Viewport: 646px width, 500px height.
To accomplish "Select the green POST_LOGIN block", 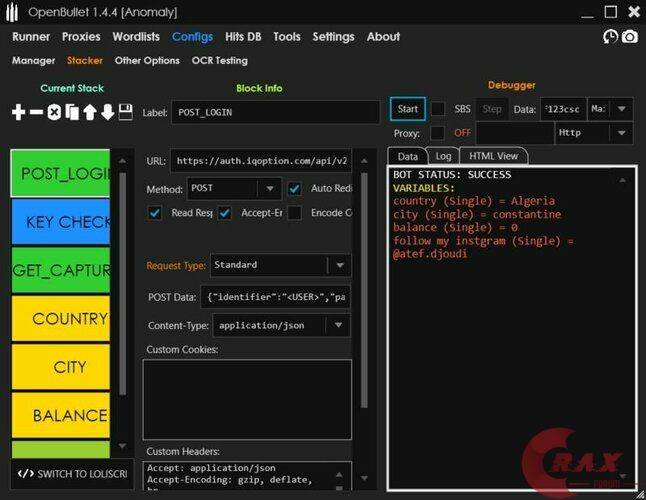I will [x=61, y=173].
